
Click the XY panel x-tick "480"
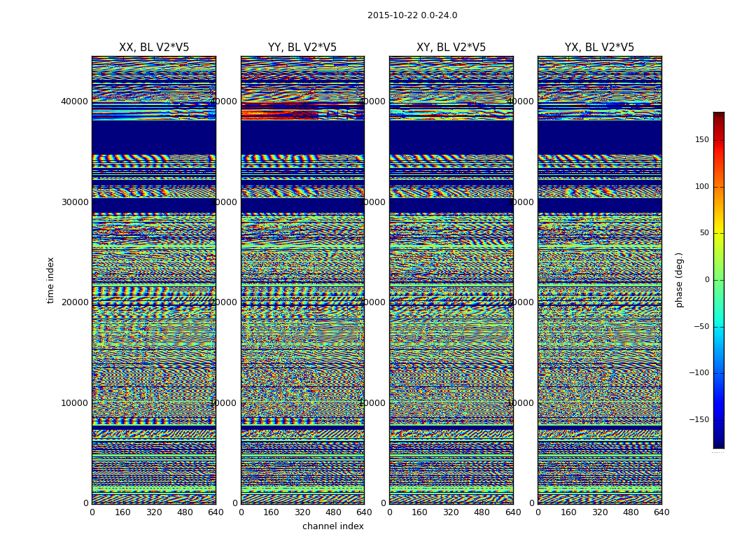coord(482,512)
